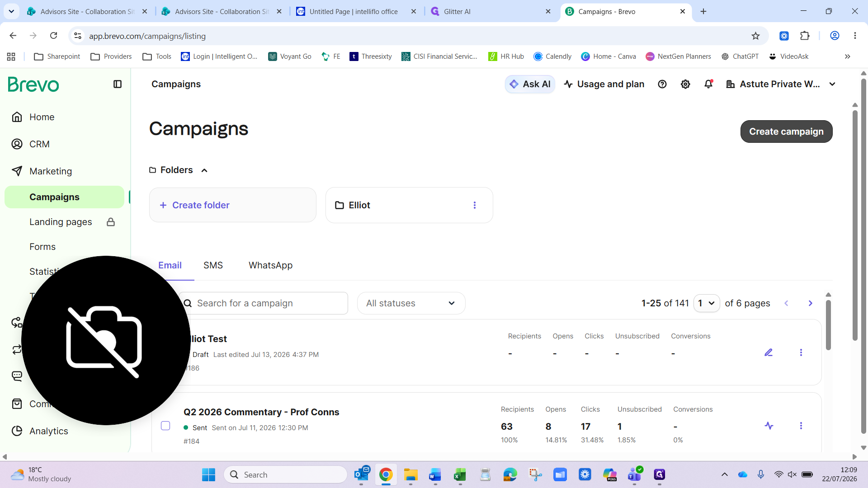Open Excel from the taskbar
This screenshot has width=868, height=488.
pos(460,475)
